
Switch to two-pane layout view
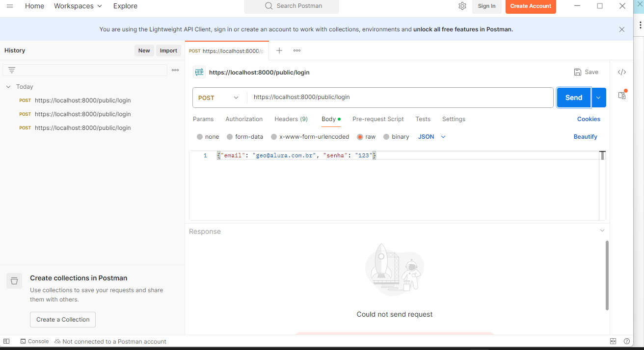(x=613, y=341)
